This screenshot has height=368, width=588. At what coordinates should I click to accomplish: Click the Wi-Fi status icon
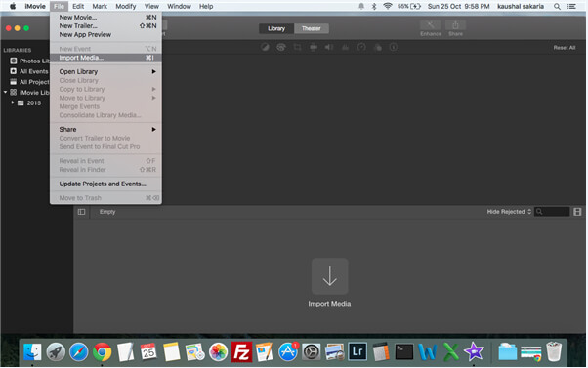[x=388, y=6]
